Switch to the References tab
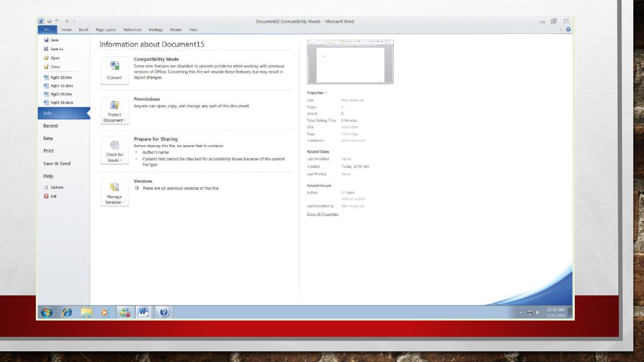This screenshot has width=644, height=362. click(132, 30)
